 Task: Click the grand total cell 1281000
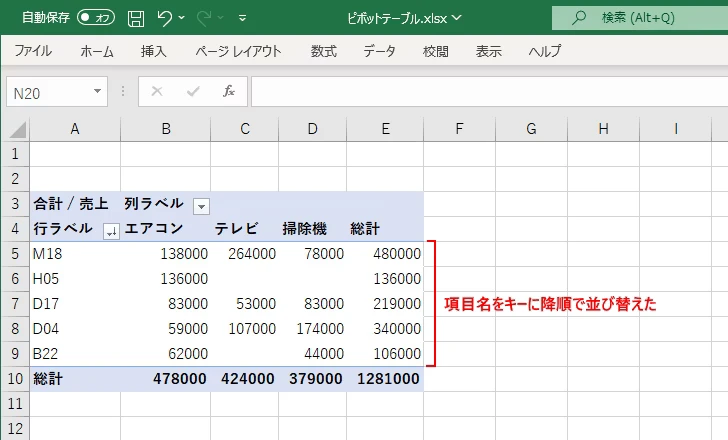coord(385,379)
